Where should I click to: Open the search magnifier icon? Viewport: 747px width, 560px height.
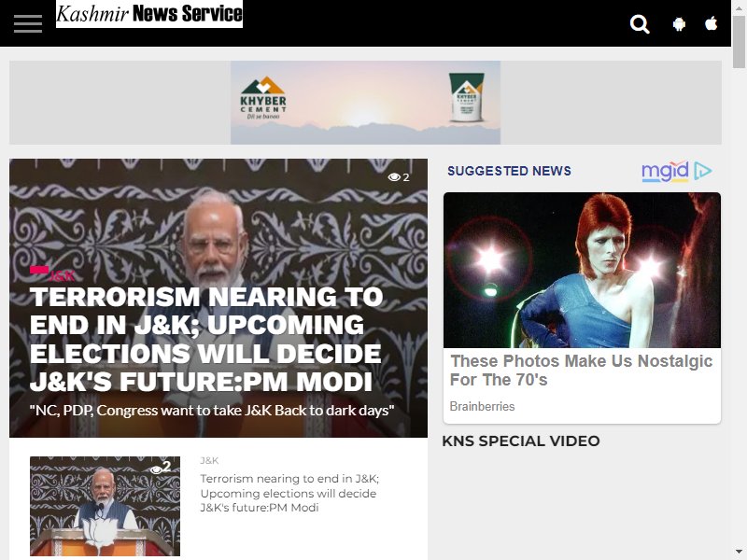pyautogui.click(x=640, y=24)
